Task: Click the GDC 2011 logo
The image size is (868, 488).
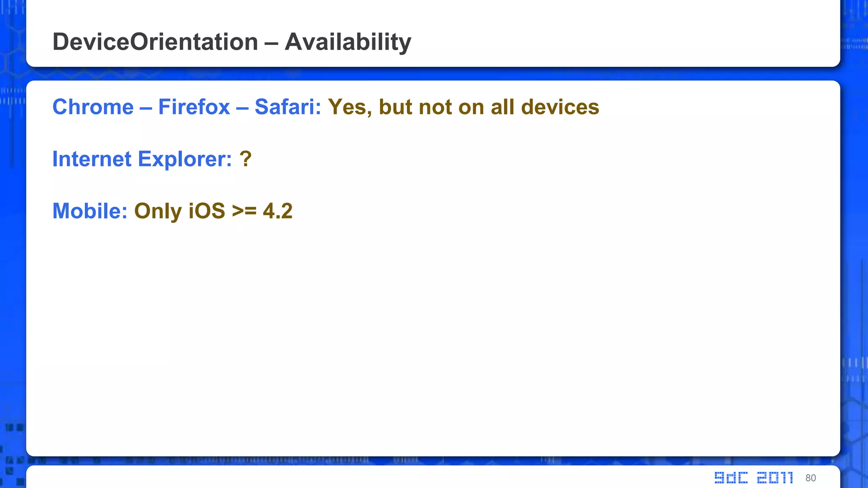Action: click(754, 477)
